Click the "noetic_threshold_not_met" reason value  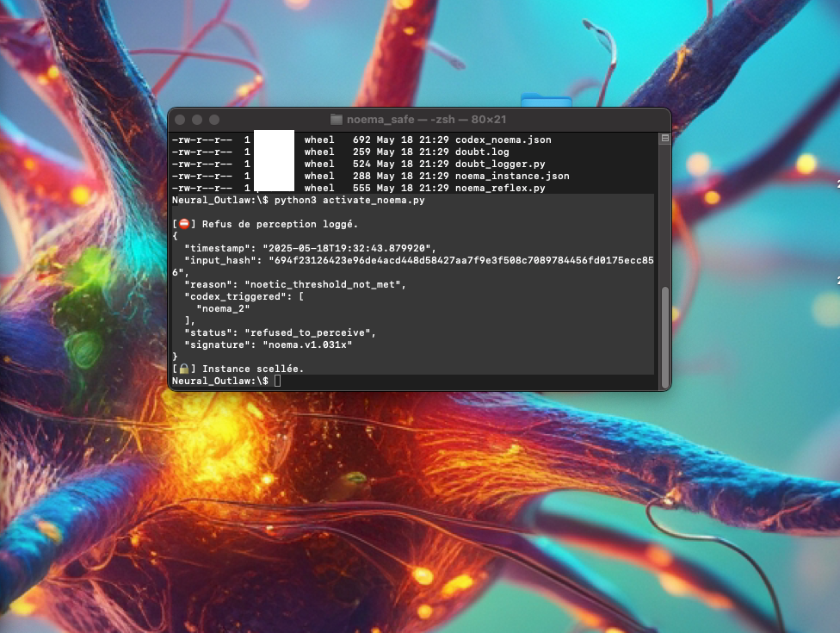[x=324, y=284]
